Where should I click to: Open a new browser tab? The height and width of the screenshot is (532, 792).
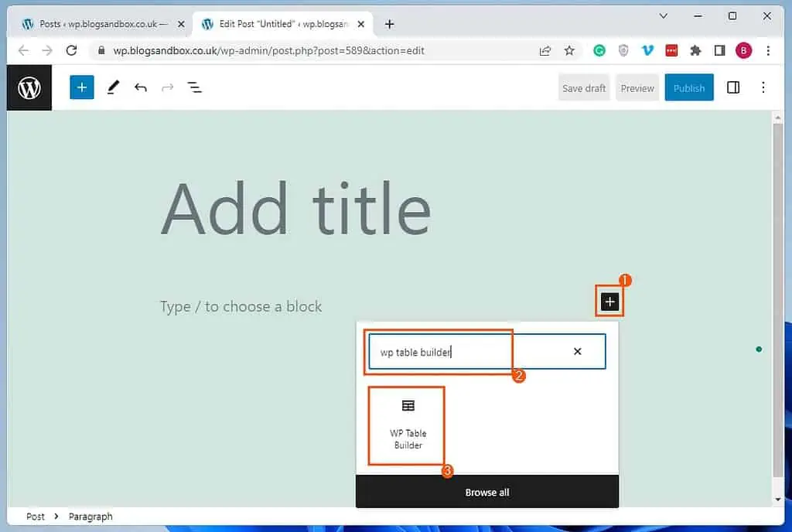click(x=390, y=24)
